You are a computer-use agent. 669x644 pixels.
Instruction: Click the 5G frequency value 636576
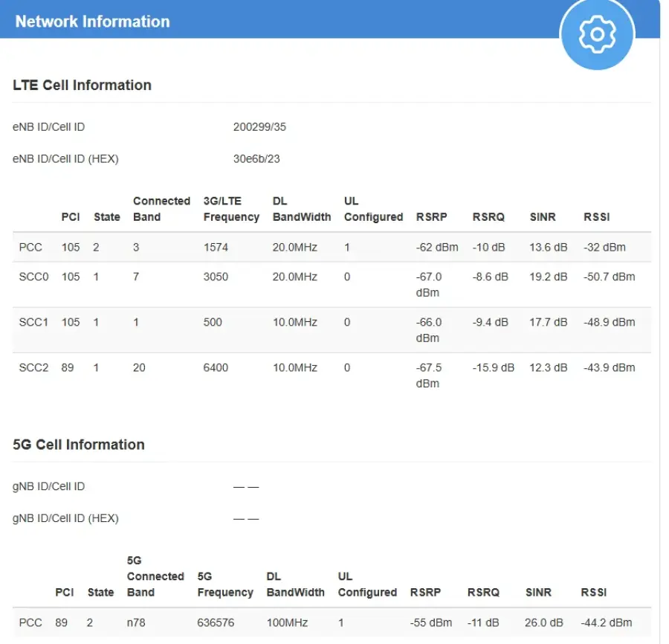216,622
